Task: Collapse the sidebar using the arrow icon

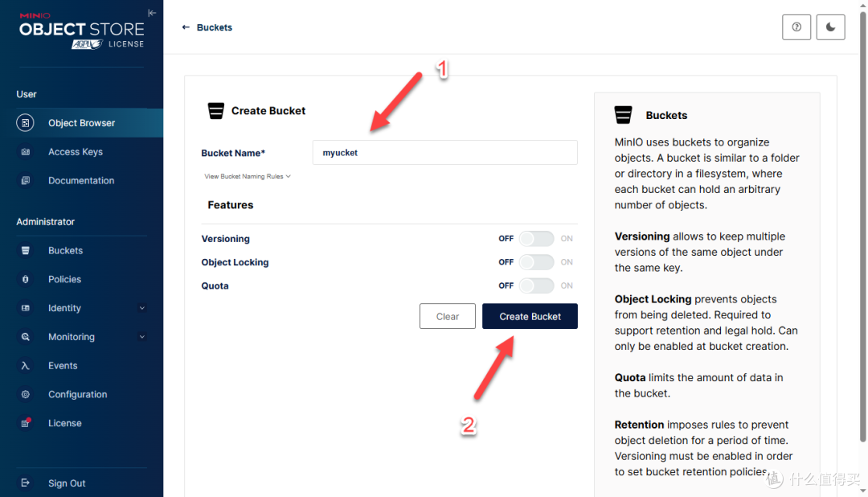Action: 152,13
